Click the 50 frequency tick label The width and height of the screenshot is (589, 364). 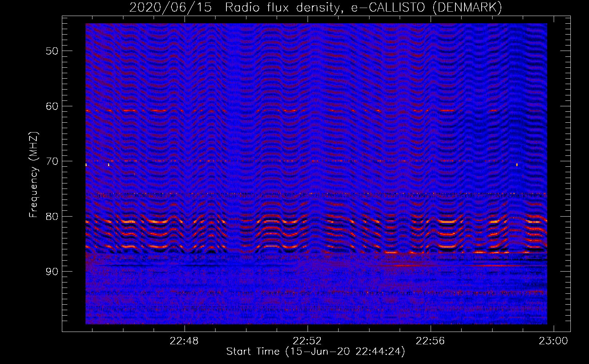click(x=52, y=51)
